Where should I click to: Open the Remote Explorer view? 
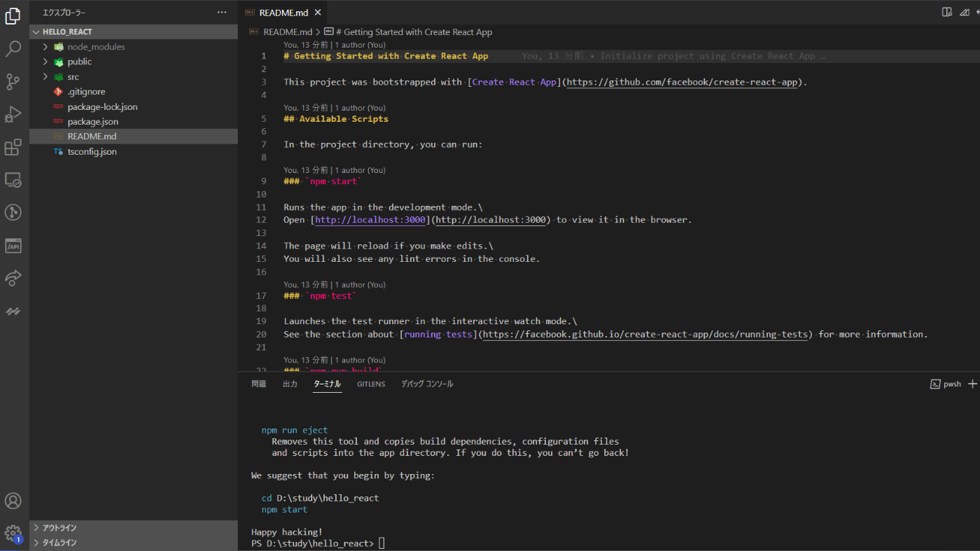click(13, 180)
